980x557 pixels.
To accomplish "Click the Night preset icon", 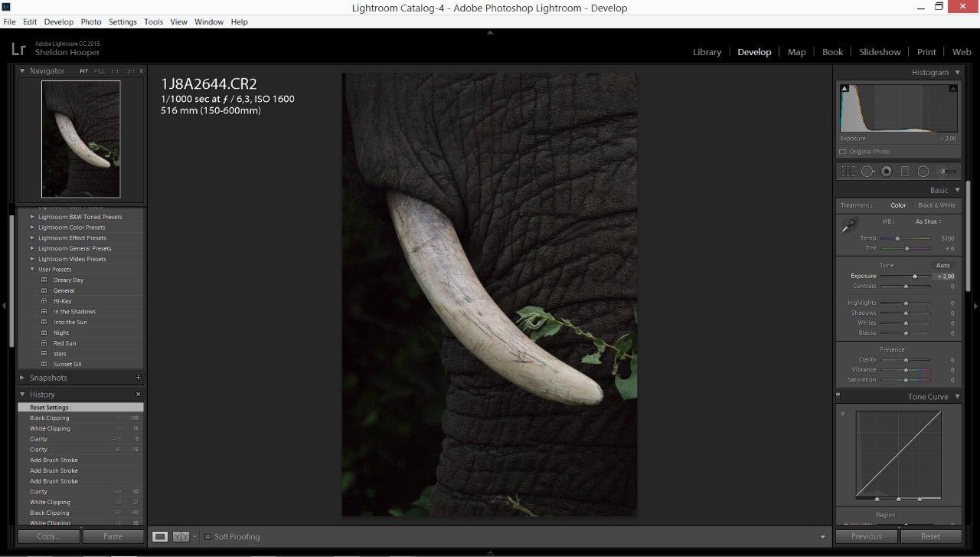I will tap(44, 333).
